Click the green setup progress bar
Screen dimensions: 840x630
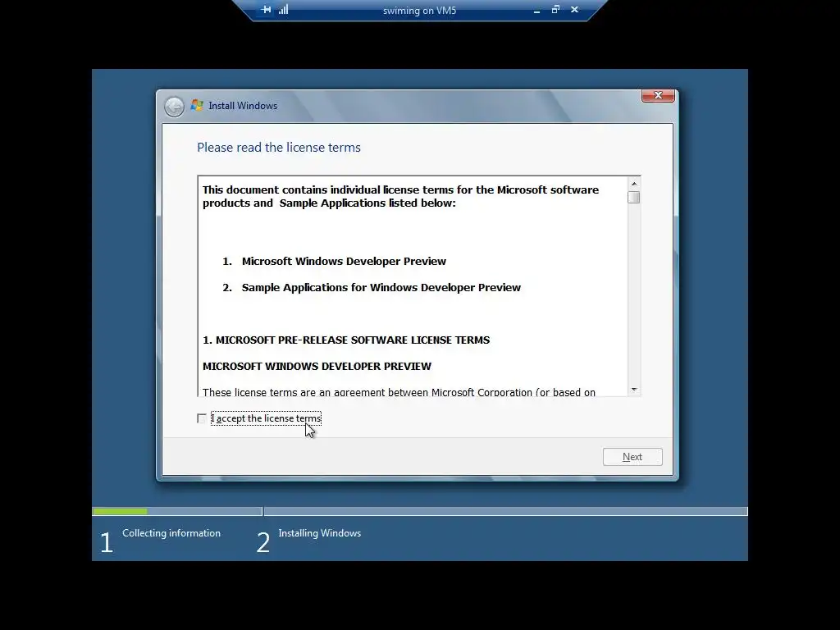coord(120,512)
